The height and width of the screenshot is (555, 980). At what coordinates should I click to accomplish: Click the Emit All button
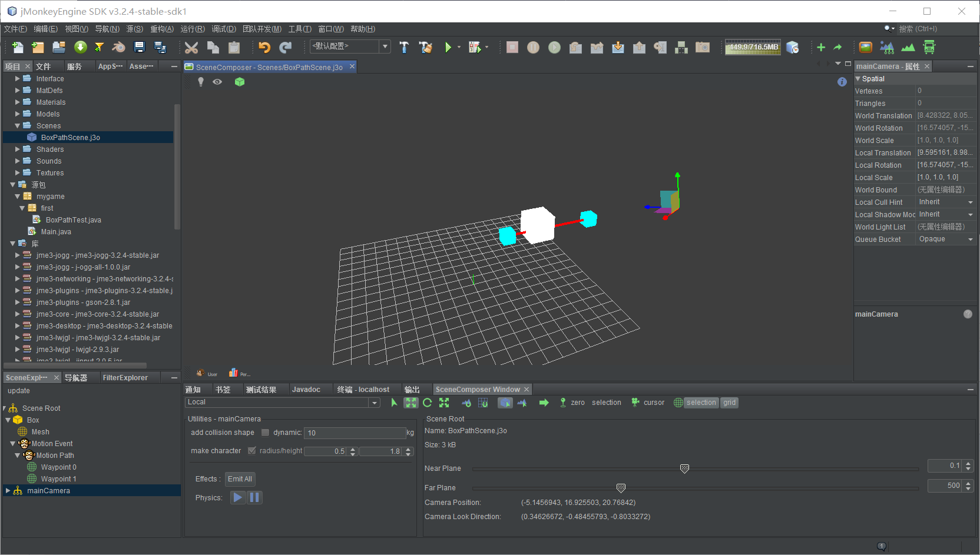click(240, 479)
